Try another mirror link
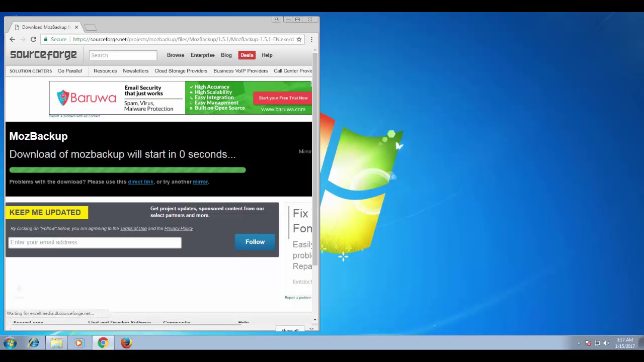The height and width of the screenshot is (362, 644). 200,182
